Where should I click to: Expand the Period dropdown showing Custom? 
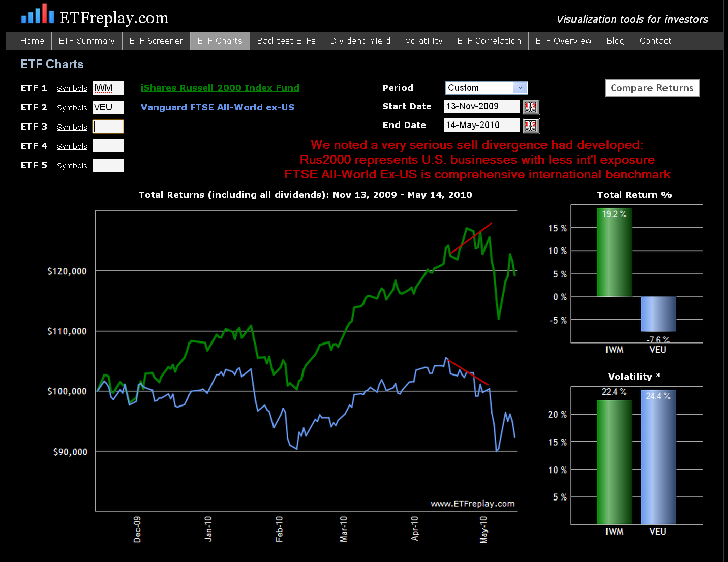pyautogui.click(x=487, y=88)
